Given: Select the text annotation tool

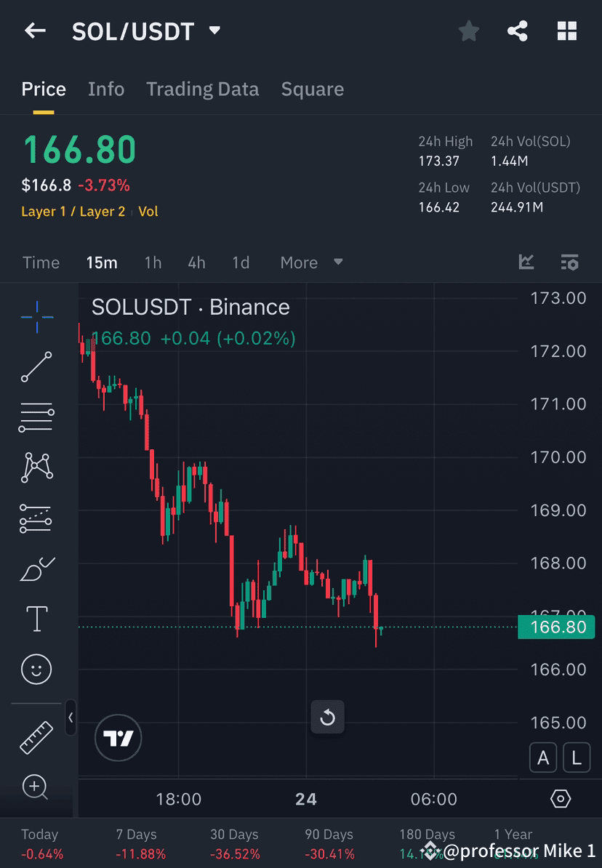Looking at the screenshot, I should coord(36,619).
